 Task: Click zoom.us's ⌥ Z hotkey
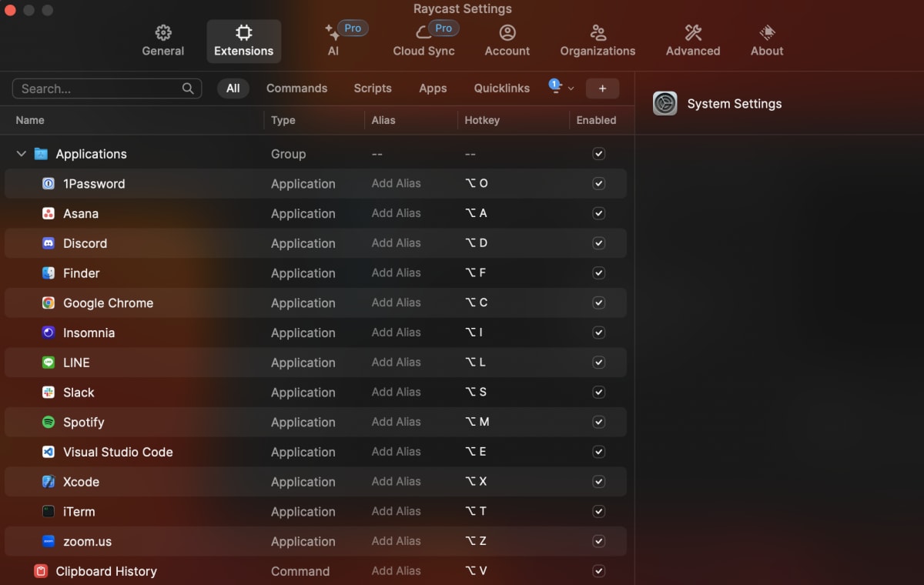tap(476, 541)
